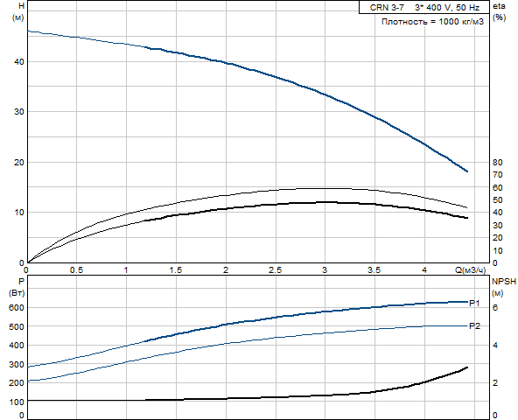This screenshot has width=518, height=420.
Task: Click the H (м) axis label
Action: tap(18, 11)
